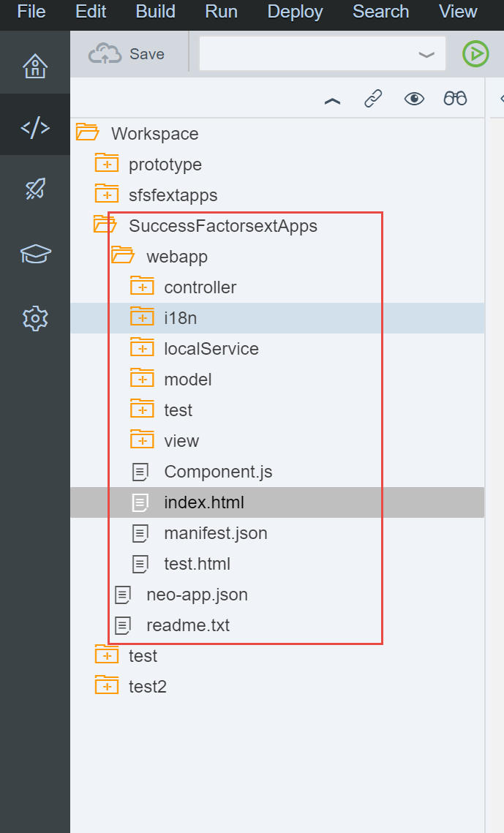The width and height of the screenshot is (504, 833).
Task: Toggle the eye preview icon above the file tree
Action: click(414, 97)
